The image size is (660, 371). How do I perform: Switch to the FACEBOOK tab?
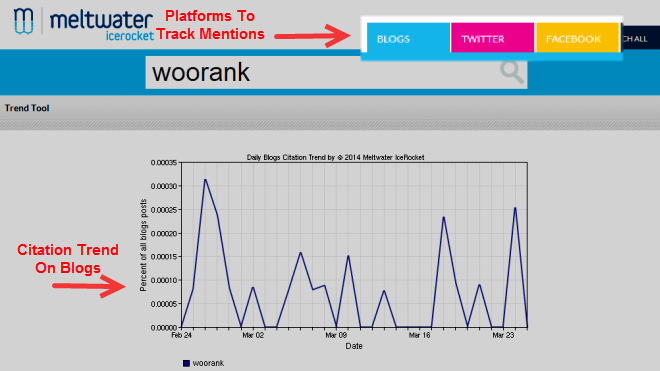[577, 38]
